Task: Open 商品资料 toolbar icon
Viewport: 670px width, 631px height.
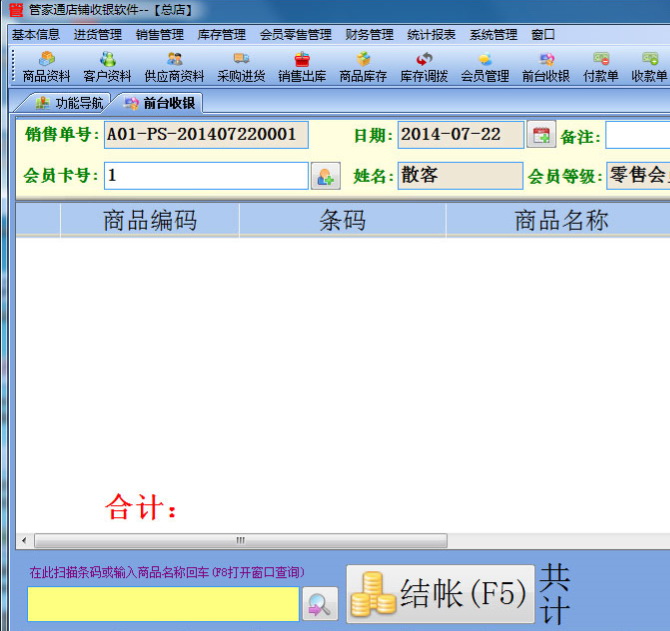Action: click(46, 67)
